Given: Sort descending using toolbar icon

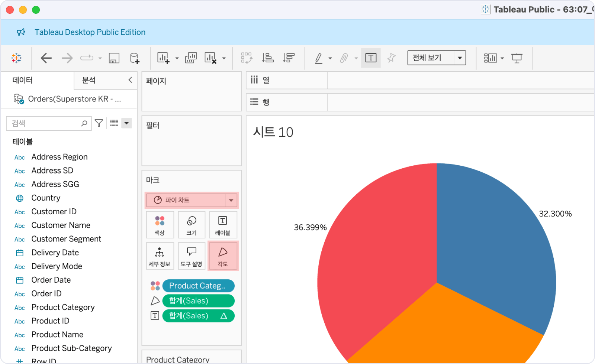Looking at the screenshot, I should coord(289,58).
